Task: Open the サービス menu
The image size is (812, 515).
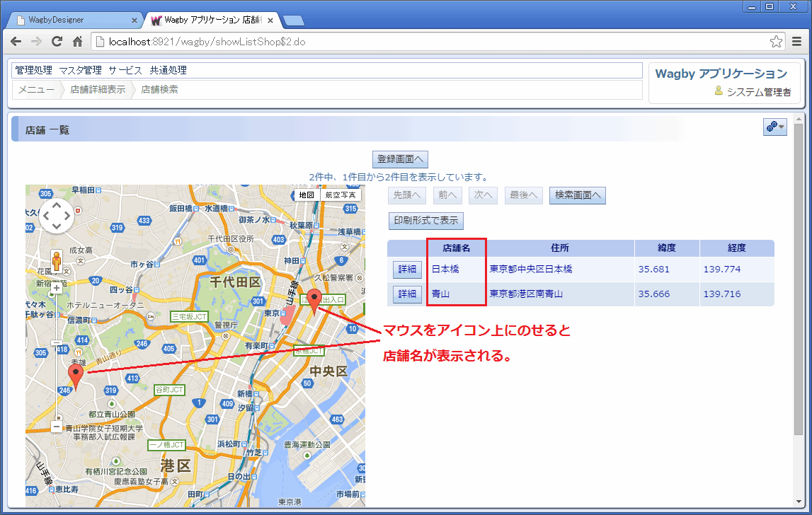Action: [125, 71]
